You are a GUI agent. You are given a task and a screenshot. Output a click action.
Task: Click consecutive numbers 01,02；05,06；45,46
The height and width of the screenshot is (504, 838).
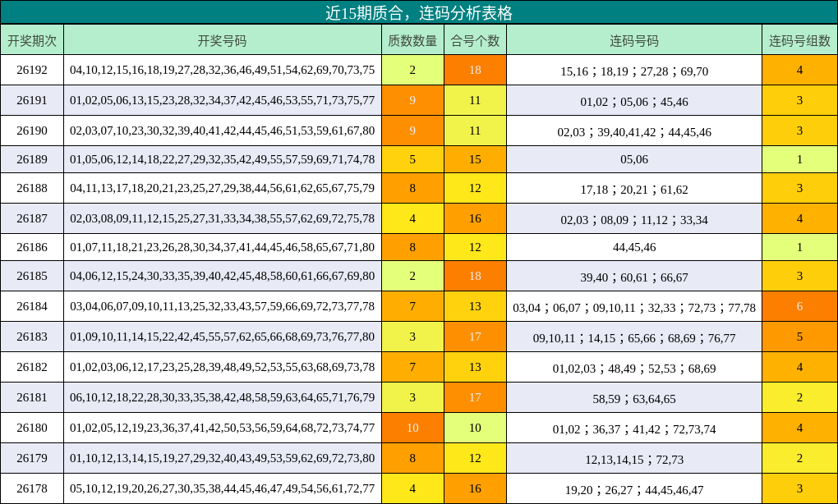[x=634, y=102]
